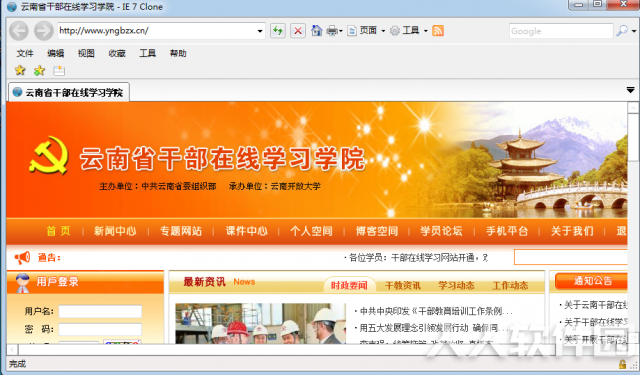Screen dimensions: 640x375
Task: Click the horizontal scrollbar left arrow
Action: point(12,349)
